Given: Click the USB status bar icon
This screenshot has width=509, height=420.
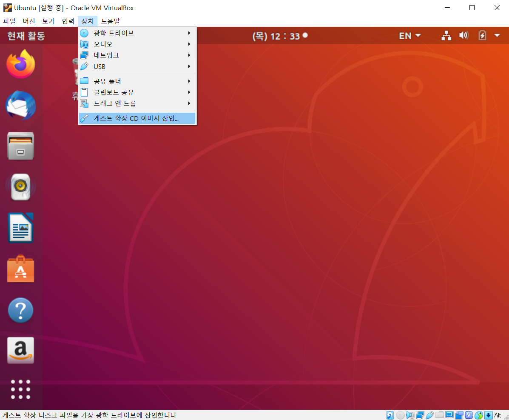Looking at the screenshot, I should (430, 415).
